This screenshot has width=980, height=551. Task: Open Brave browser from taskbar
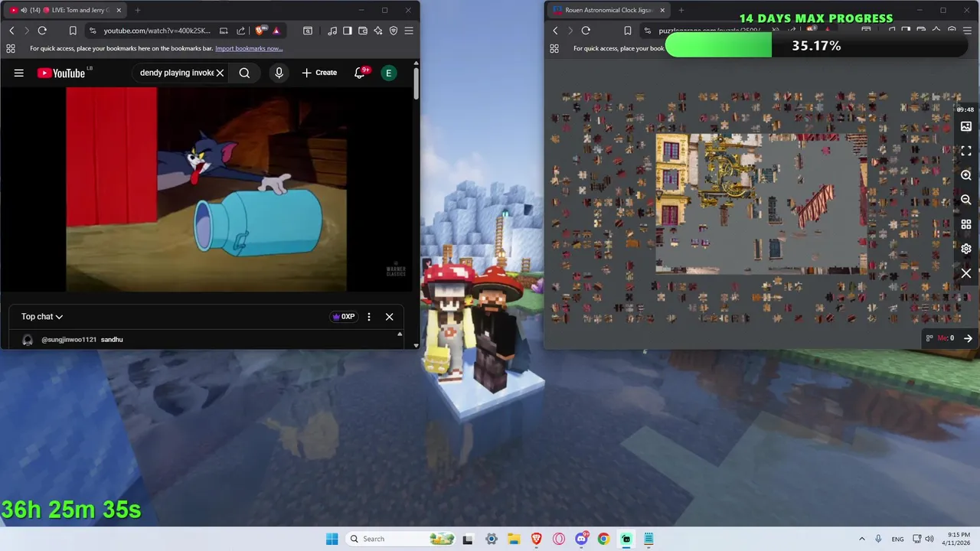[536, 539]
